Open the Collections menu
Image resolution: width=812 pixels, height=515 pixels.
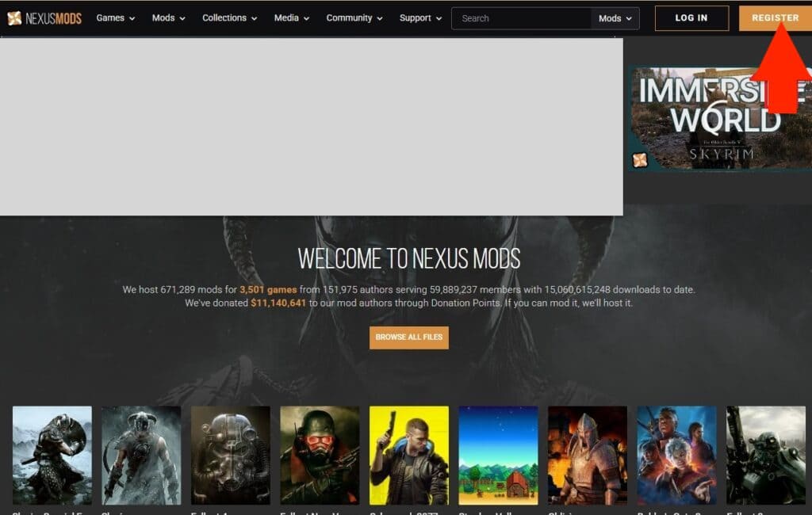(229, 18)
